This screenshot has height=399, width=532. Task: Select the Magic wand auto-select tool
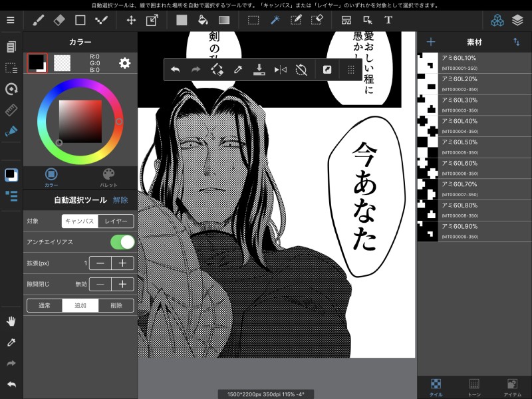[275, 21]
